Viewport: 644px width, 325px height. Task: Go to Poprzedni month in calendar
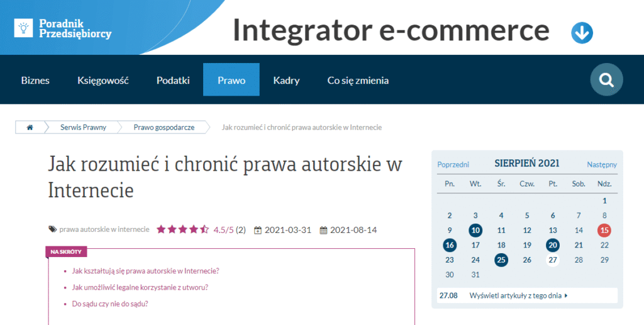(453, 164)
